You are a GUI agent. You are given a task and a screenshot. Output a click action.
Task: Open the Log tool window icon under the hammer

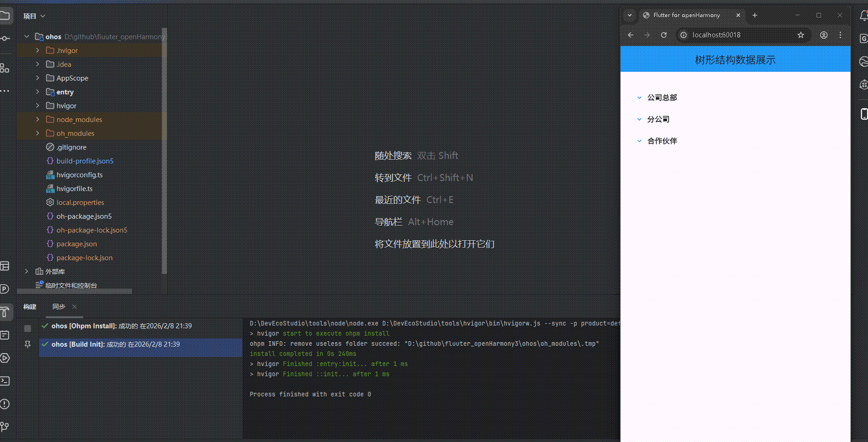click(x=5, y=335)
